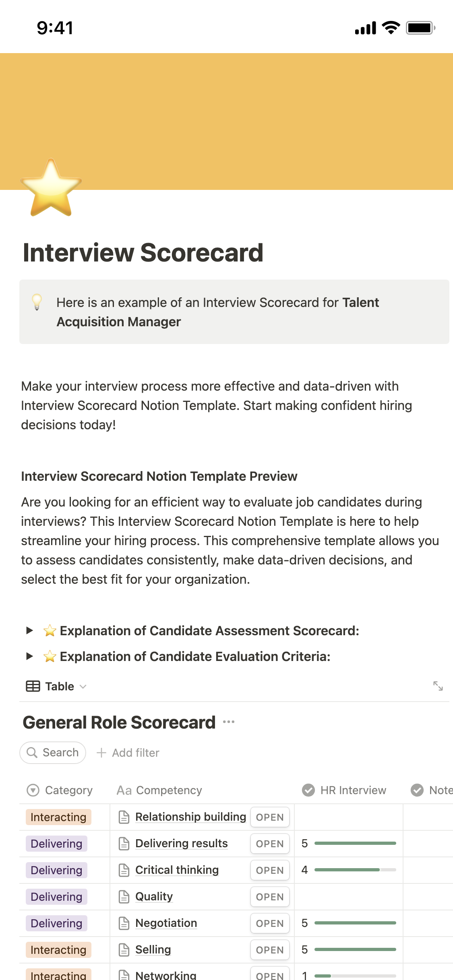Open the table full-page expand icon
This screenshot has width=453, height=980.
point(438,686)
